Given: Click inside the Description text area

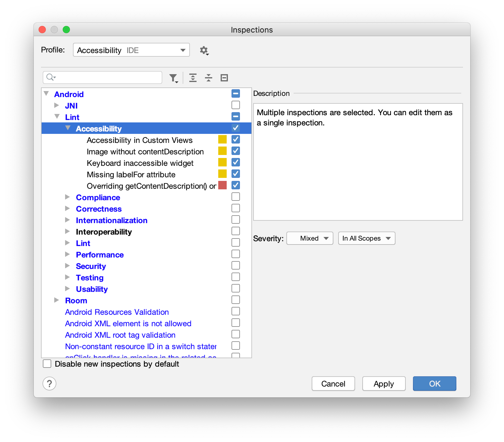Looking at the screenshot, I should [358, 162].
